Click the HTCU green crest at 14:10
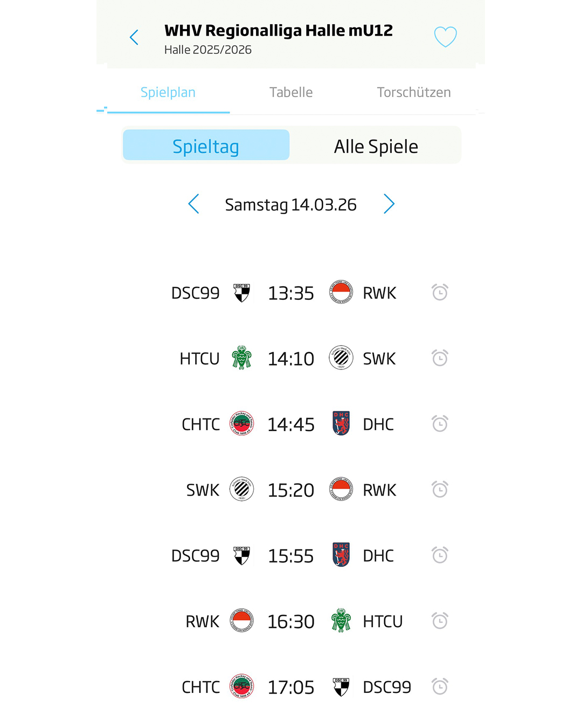This screenshot has width=582, height=728. coord(241,358)
